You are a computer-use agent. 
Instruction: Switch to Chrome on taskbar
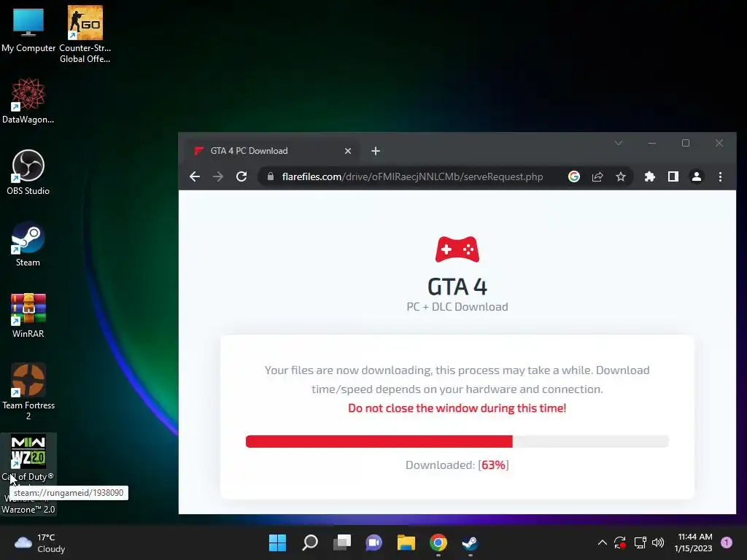coord(438,542)
